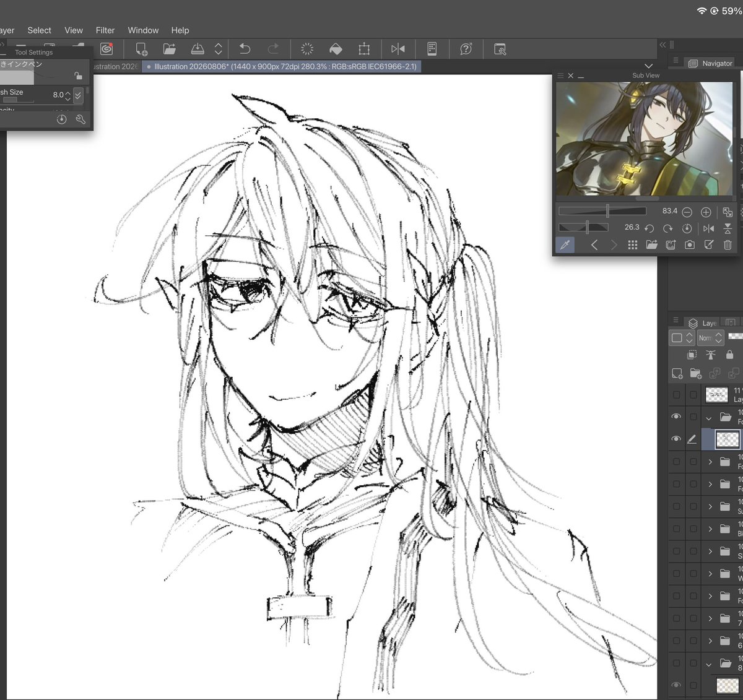Viewport: 743px width, 700px height.
Task: Rotate Sub View image counterclockwise
Action: pos(649,228)
